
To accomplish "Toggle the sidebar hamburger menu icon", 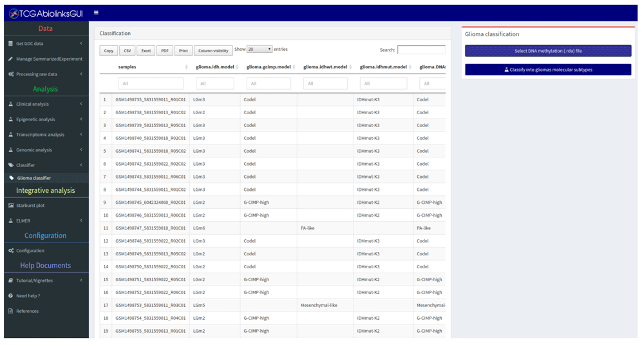I will (96, 13).
